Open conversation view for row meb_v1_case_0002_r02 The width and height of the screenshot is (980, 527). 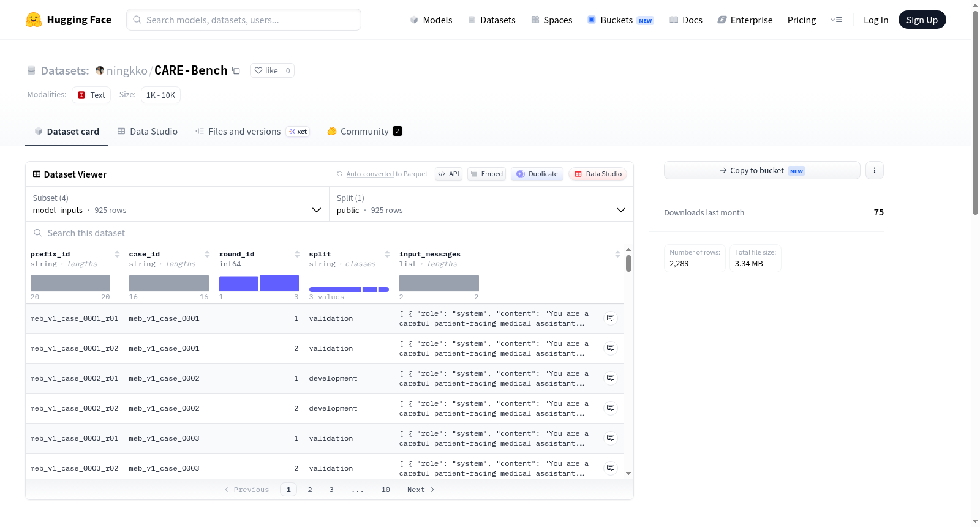point(611,408)
